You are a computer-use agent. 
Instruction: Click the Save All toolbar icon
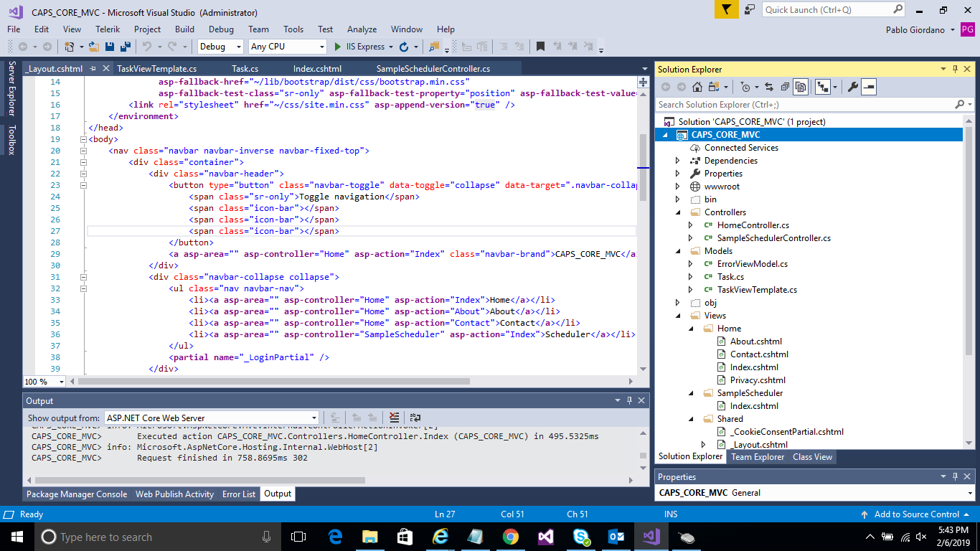click(125, 47)
